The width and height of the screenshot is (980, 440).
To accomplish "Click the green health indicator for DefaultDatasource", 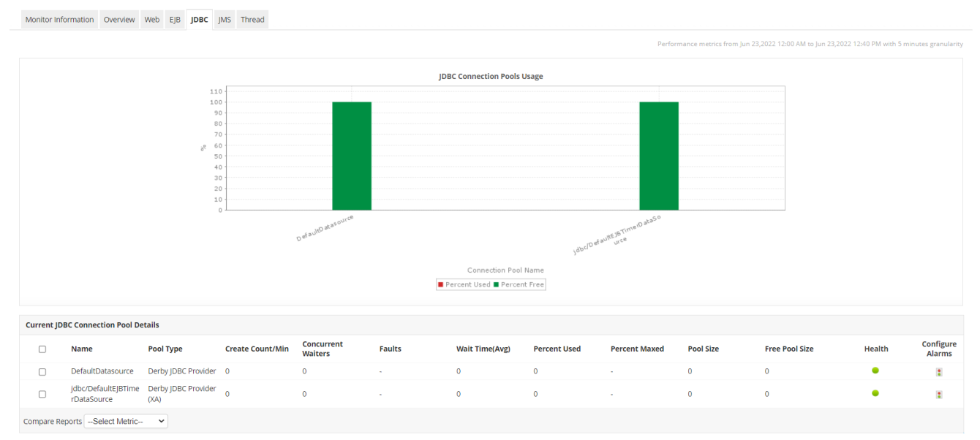I will (875, 371).
